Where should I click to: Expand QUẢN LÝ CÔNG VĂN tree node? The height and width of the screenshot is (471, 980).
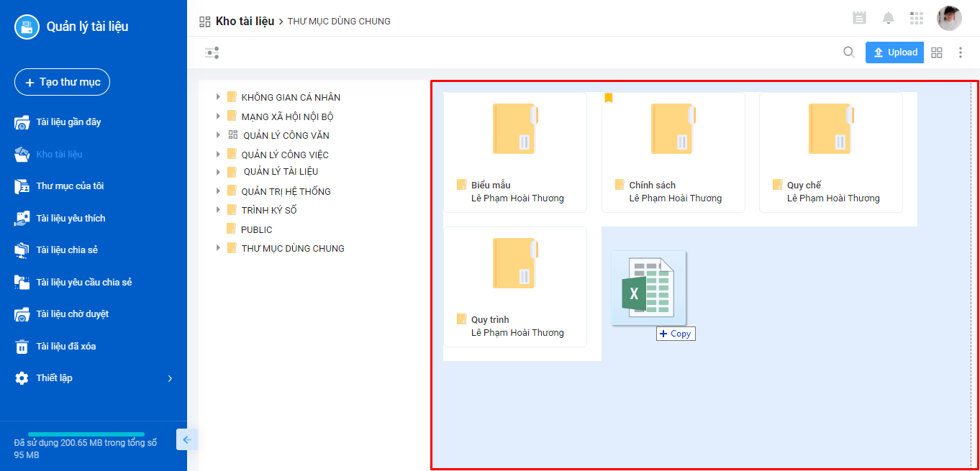pos(218,134)
